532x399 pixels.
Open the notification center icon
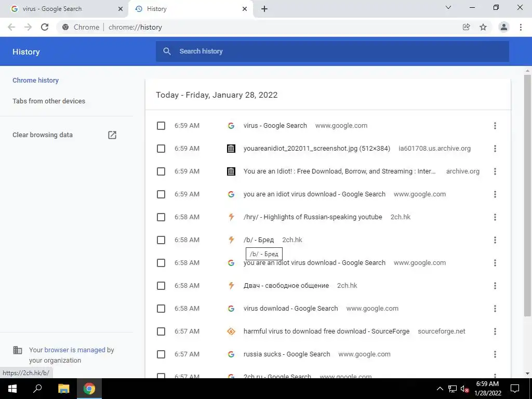coord(515,389)
